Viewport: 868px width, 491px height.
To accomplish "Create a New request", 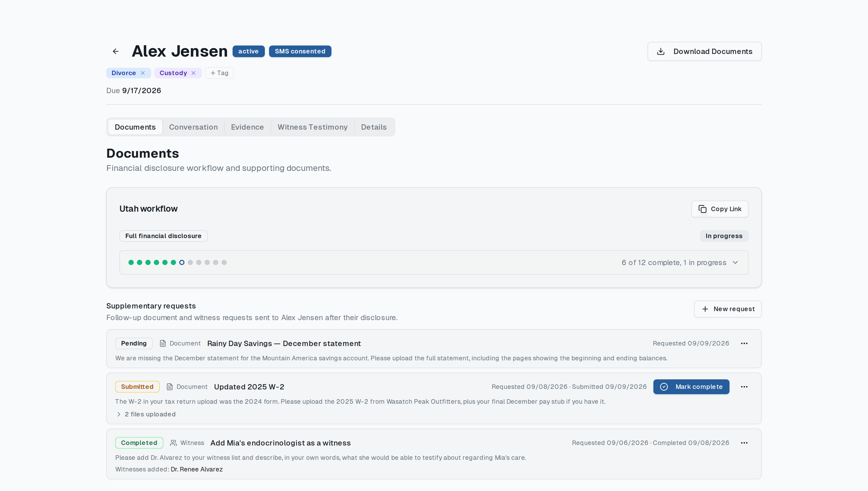I will tap(727, 309).
